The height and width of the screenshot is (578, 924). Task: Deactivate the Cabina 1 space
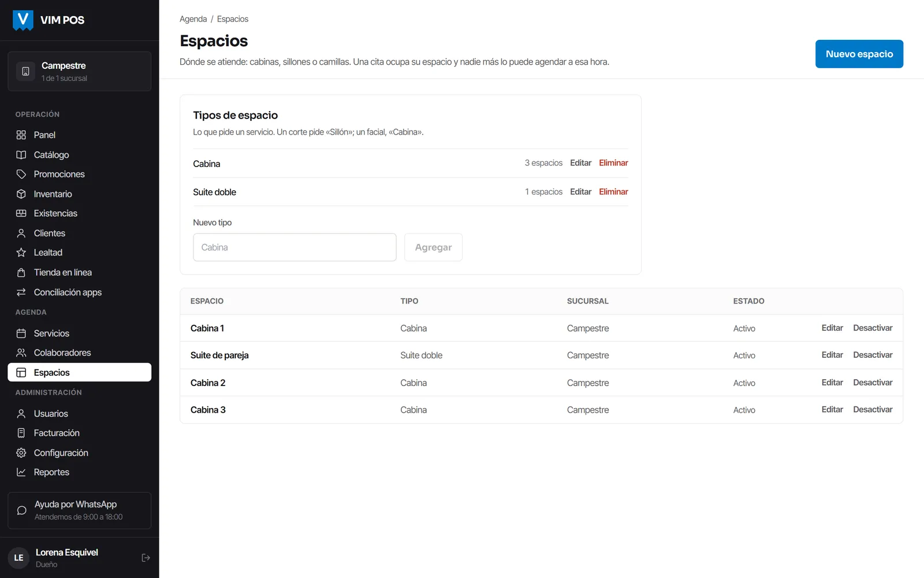point(873,328)
